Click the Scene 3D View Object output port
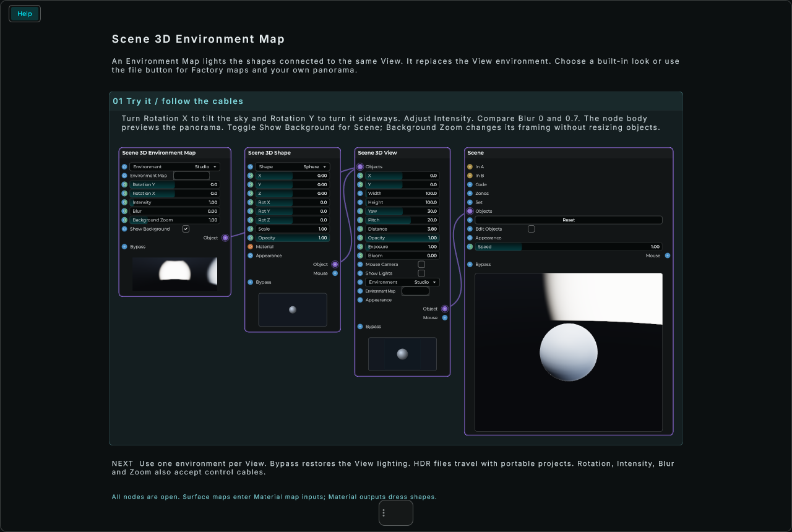792x532 pixels. coord(444,309)
